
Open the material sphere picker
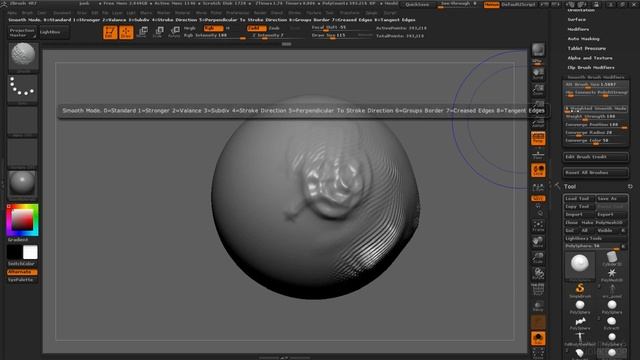[x=23, y=184]
